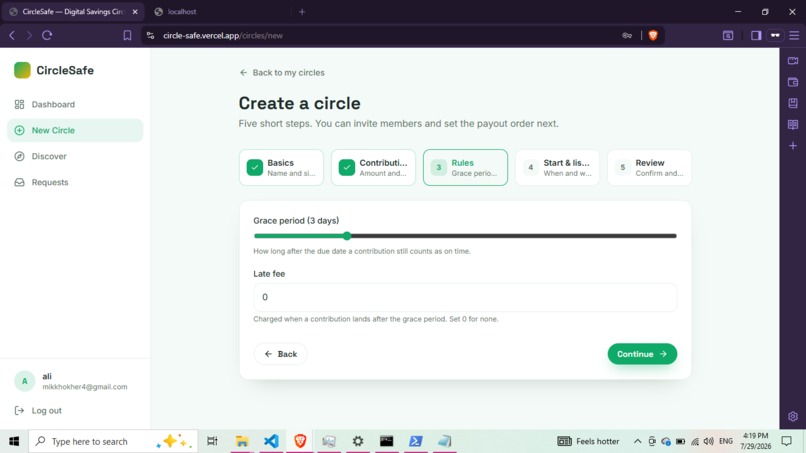
Task: Click the address bar URL
Action: 223,35
